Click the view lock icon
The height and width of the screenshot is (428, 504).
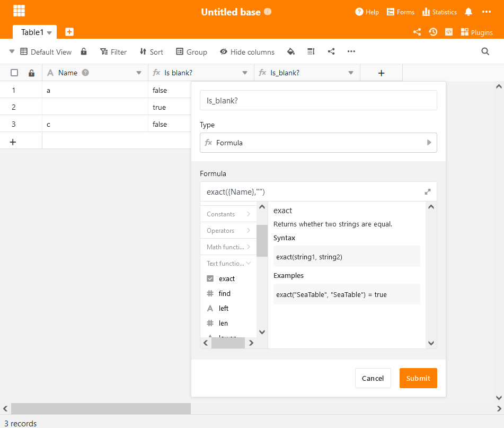click(84, 51)
